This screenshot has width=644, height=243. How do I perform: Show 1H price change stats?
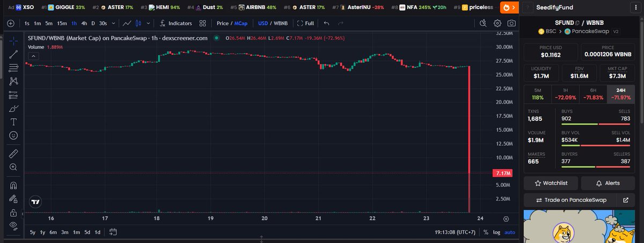pos(565,94)
